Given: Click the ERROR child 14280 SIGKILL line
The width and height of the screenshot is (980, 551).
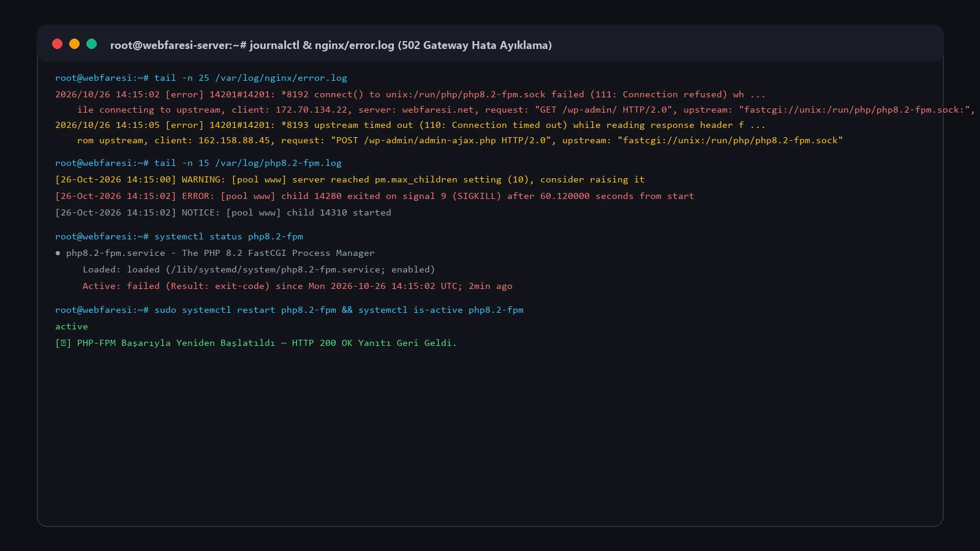Looking at the screenshot, I should [x=374, y=197].
